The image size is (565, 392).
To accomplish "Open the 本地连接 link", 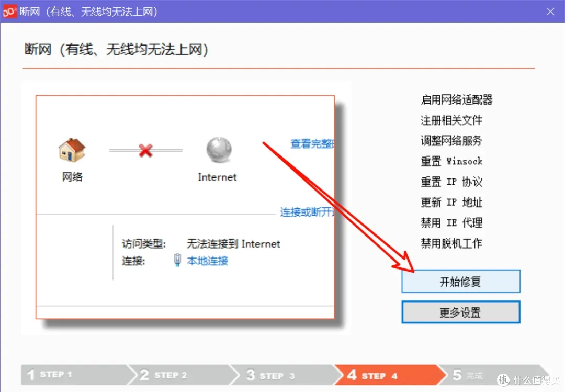I will (x=208, y=261).
